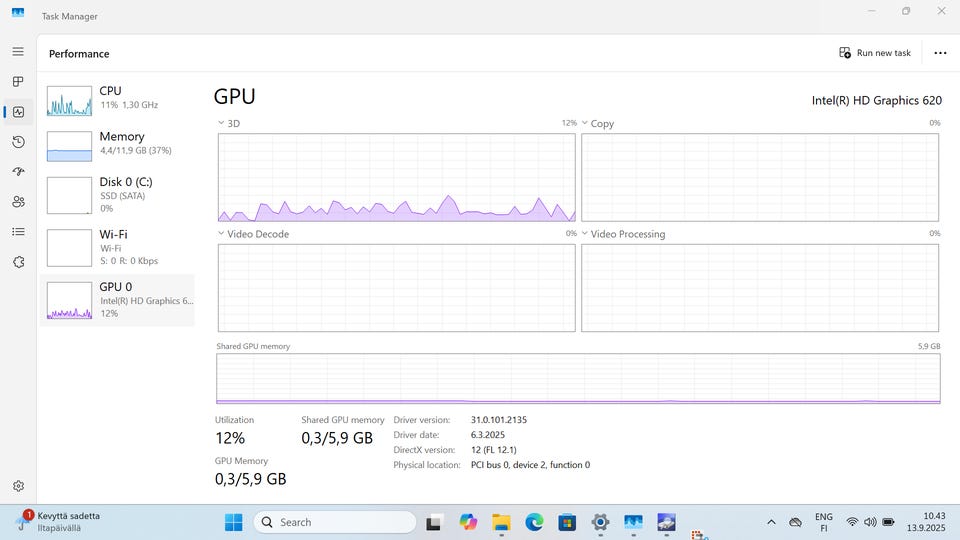Open the Kevyttä sadetta weather widget

[x=58, y=522]
